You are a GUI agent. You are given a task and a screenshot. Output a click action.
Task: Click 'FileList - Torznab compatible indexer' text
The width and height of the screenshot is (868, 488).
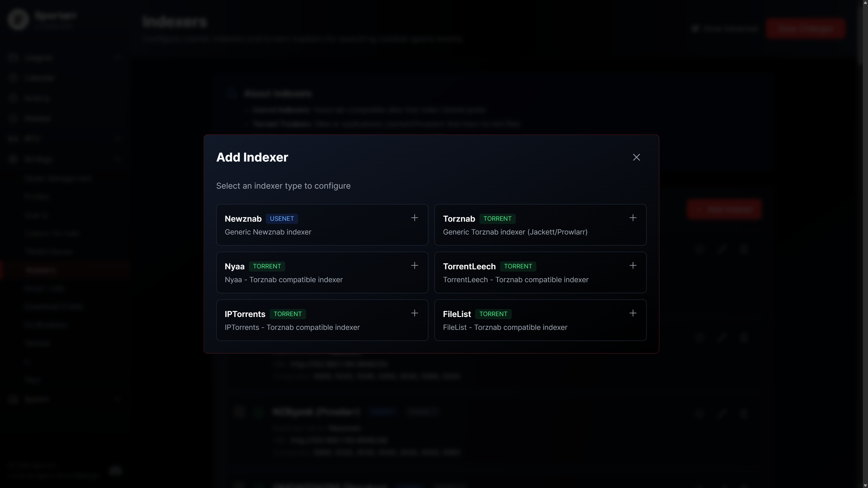(x=505, y=327)
